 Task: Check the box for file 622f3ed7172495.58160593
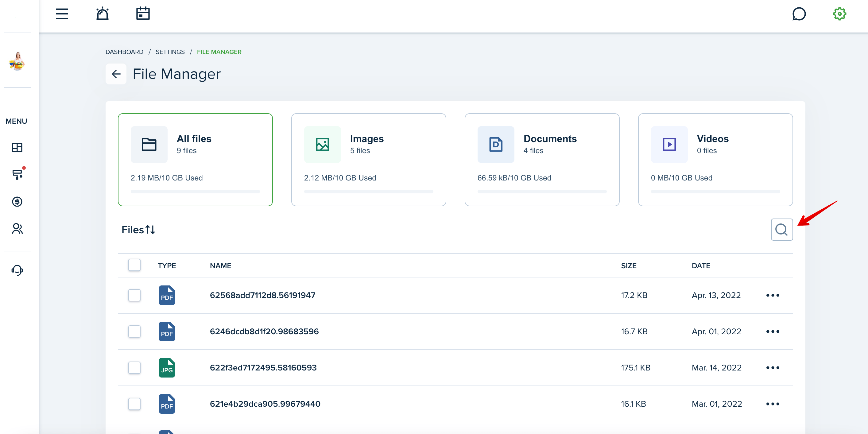134,368
